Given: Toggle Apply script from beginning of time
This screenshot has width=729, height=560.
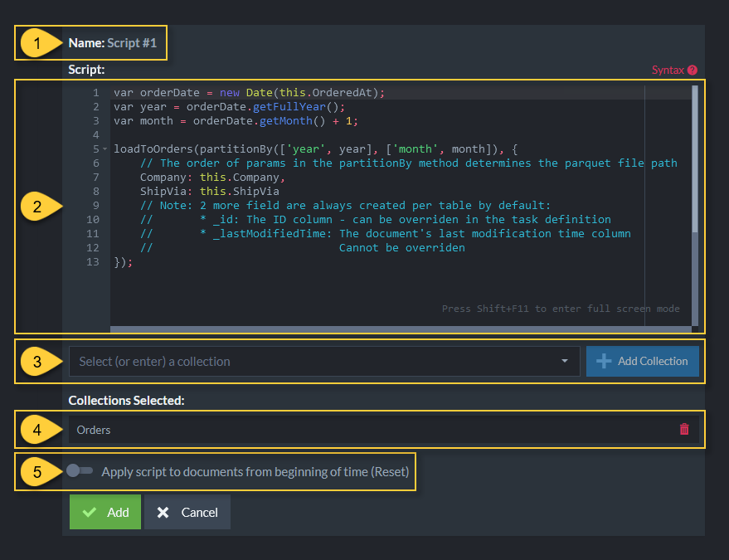Looking at the screenshot, I should [80, 470].
